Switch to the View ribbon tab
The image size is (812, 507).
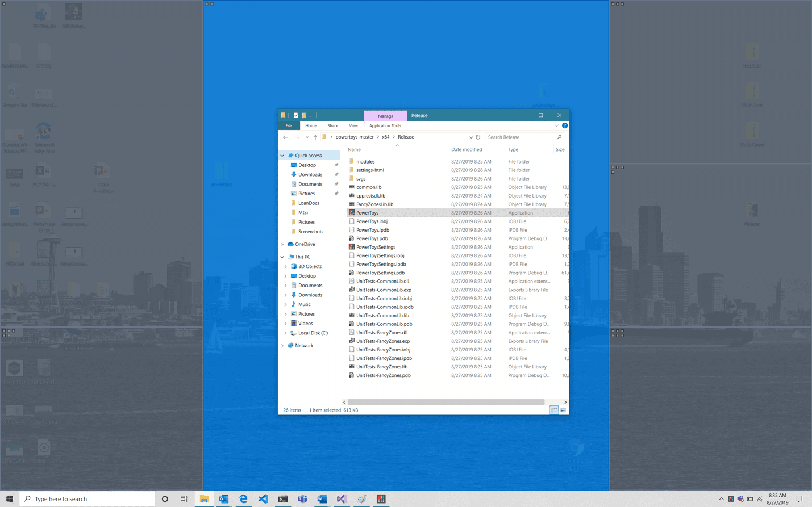tap(353, 125)
